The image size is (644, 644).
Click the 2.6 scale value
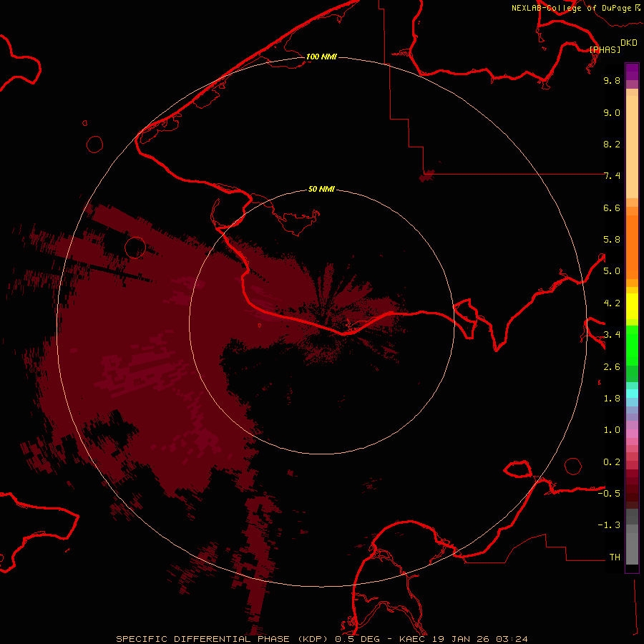point(612,367)
